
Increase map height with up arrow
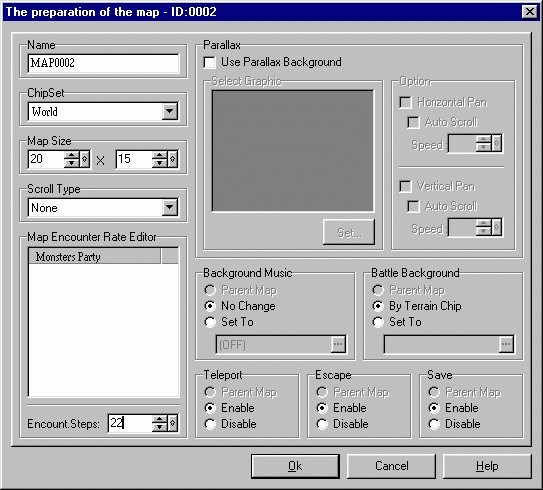[x=159, y=155]
